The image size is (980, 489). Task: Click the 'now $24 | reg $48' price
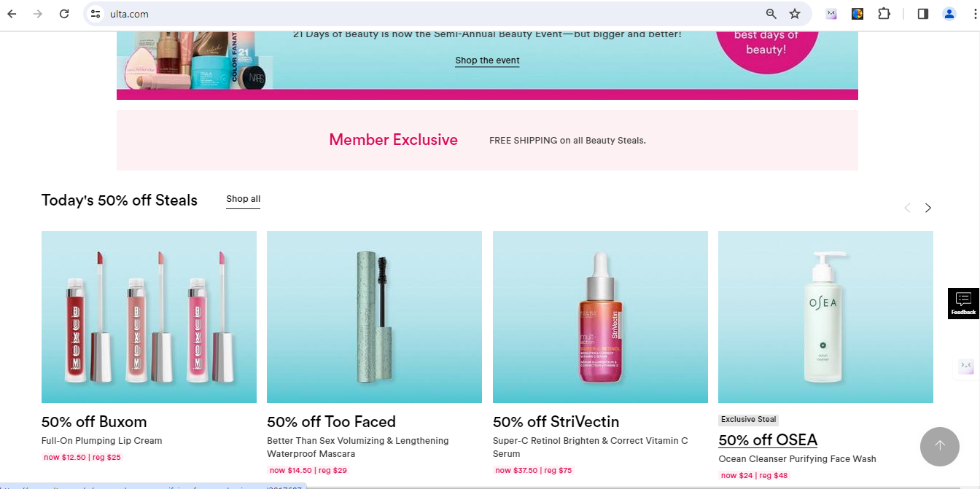coord(755,476)
